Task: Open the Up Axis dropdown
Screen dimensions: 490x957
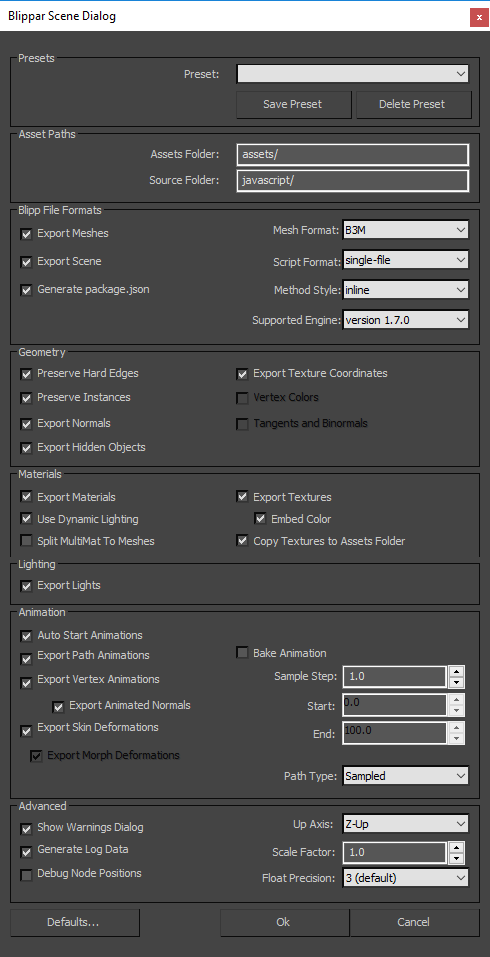Action: pos(406,824)
